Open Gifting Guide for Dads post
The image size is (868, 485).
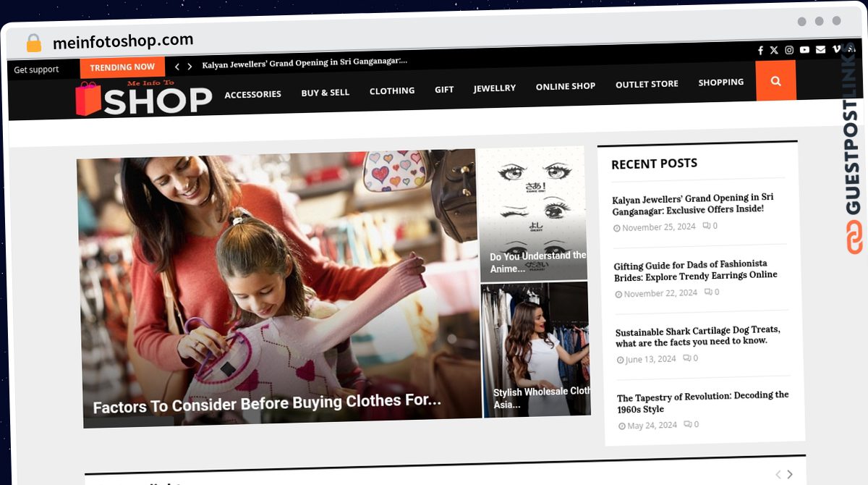pyautogui.click(x=696, y=270)
